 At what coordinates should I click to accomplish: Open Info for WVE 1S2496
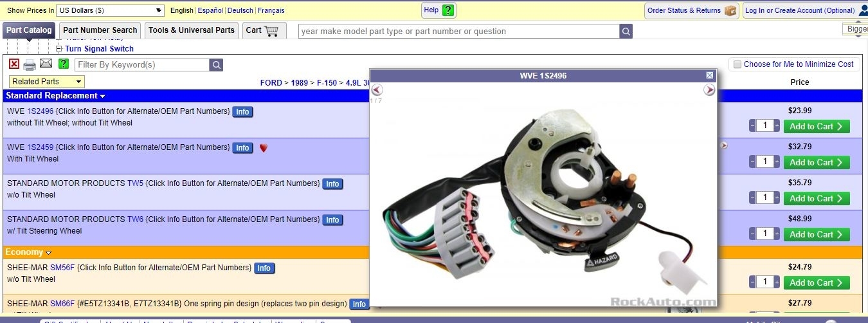coord(242,112)
